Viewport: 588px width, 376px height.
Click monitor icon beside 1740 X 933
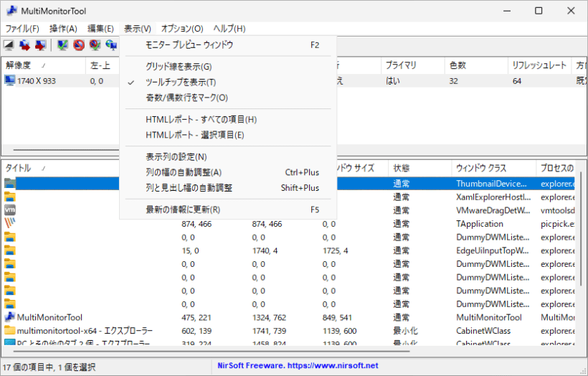[10, 80]
